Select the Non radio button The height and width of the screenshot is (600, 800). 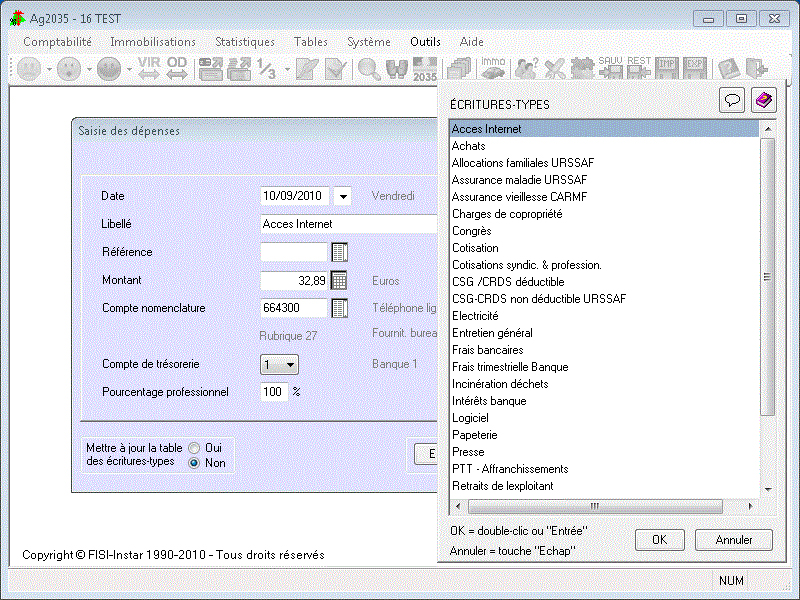click(194, 463)
